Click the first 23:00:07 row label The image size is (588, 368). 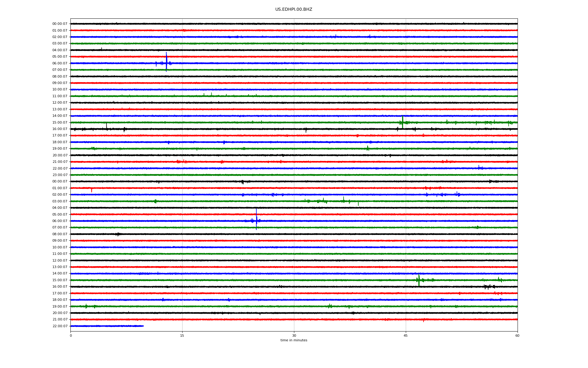(60, 175)
